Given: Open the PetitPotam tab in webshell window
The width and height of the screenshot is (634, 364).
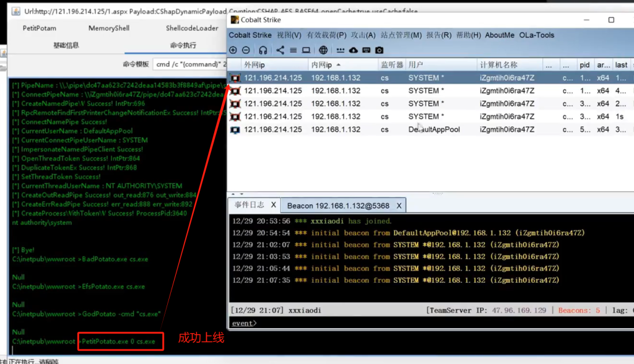Looking at the screenshot, I should (40, 28).
